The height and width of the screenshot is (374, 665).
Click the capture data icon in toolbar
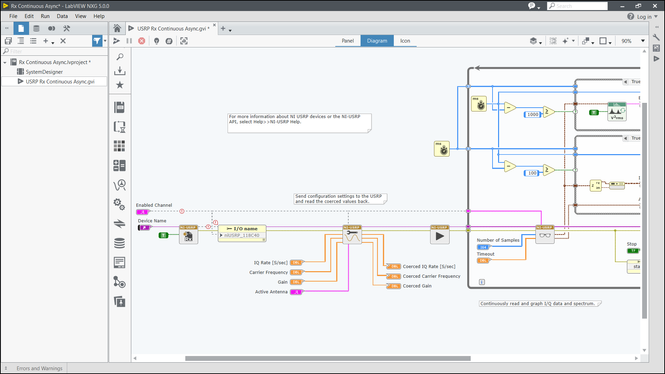point(184,41)
